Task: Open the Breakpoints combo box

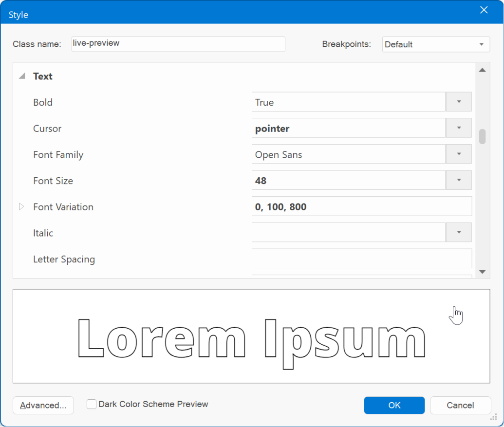Action: (x=435, y=44)
